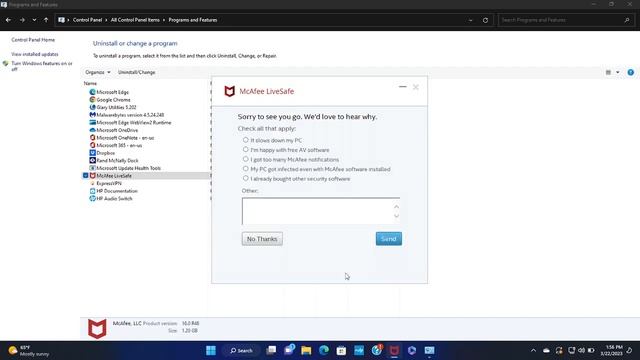Expand address bar history dropdown
Viewport: 640px width, 360px height.
[x=470, y=20]
